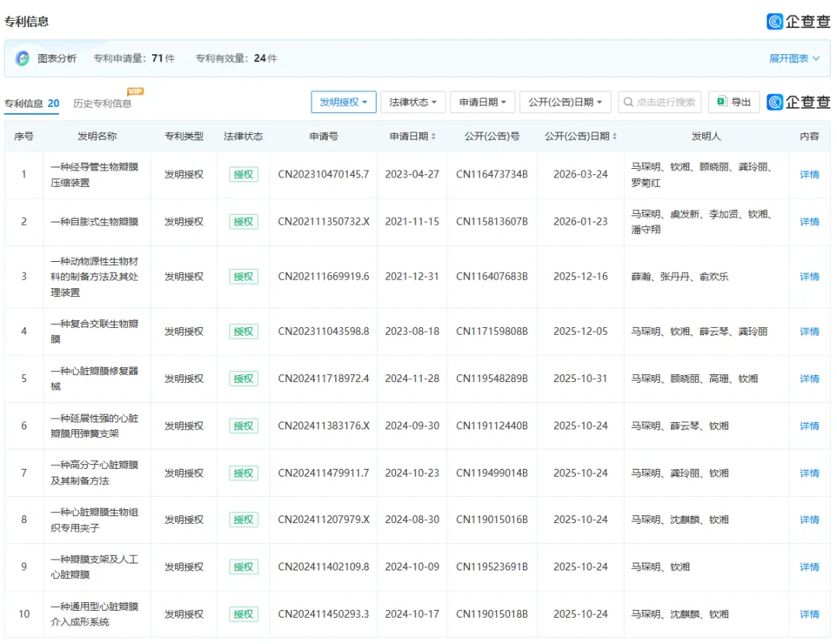Sort by 申请日期 column arrows
Screen dimensions: 837x644
pyautogui.click(x=433, y=136)
